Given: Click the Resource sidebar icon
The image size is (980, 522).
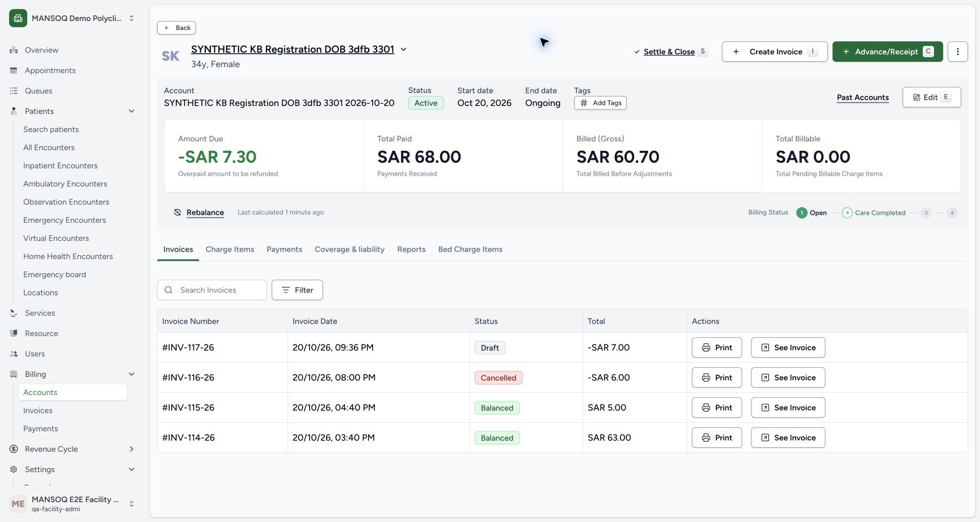Looking at the screenshot, I should (14, 333).
